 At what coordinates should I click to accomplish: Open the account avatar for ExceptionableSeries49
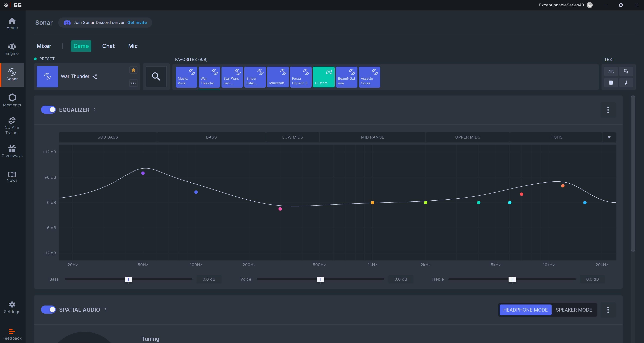590,5
